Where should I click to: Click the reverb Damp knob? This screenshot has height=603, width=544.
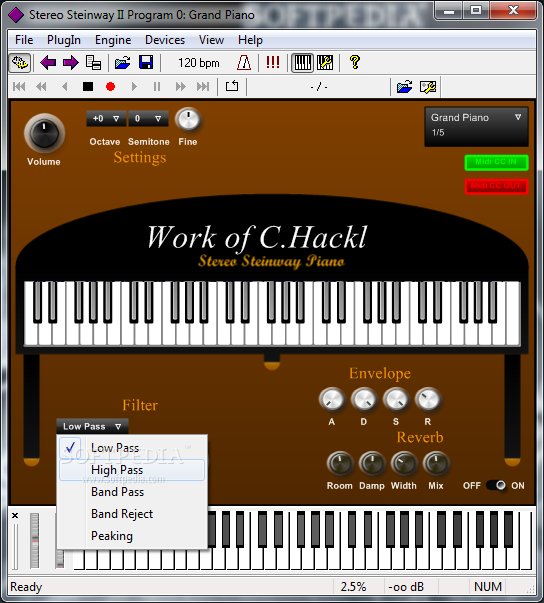point(372,463)
